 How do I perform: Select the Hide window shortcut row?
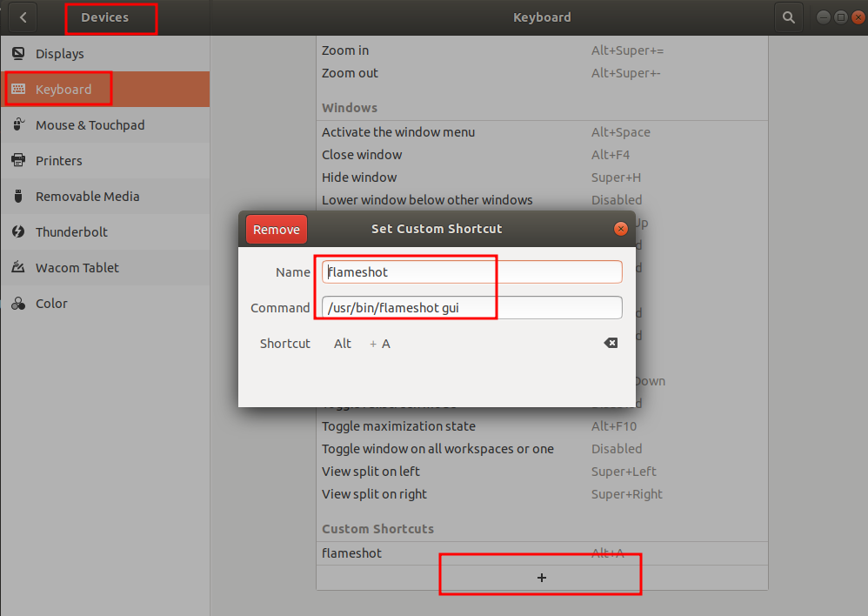pos(542,177)
